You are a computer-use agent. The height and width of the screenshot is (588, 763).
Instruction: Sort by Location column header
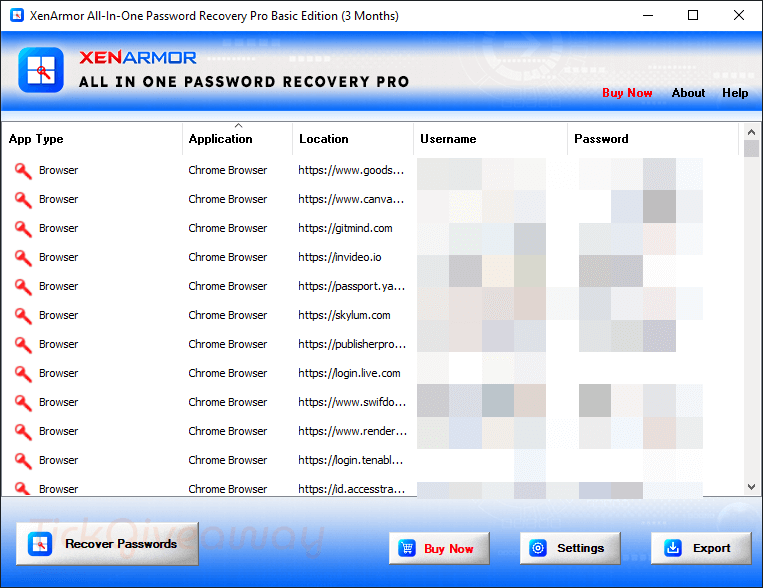(x=353, y=139)
